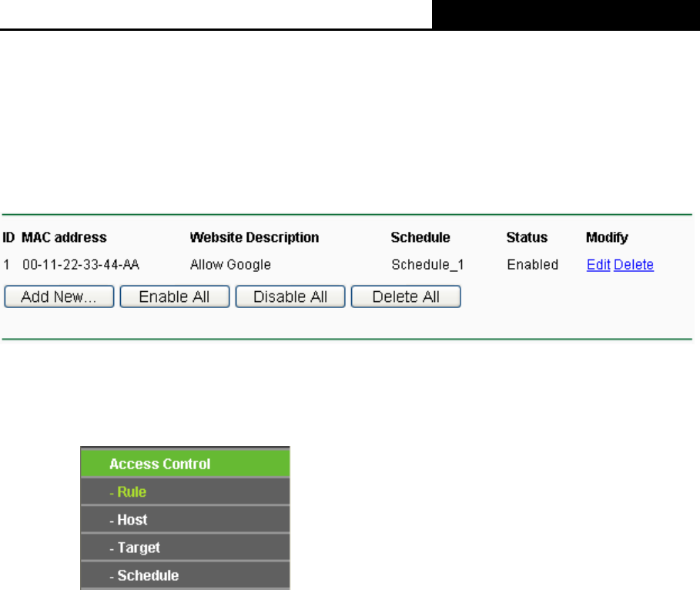Open the Schedule submenu item
This screenshot has width=700, height=590.
tap(186, 575)
